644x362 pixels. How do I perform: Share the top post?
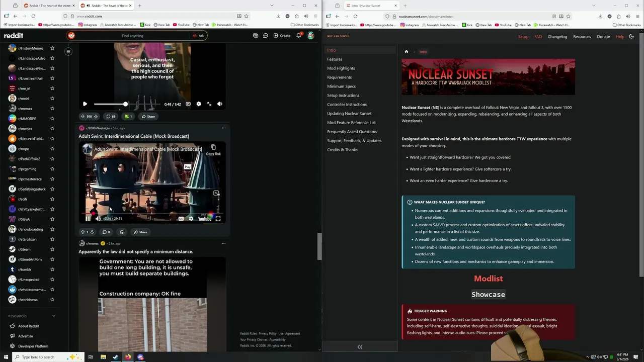[148, 116]
